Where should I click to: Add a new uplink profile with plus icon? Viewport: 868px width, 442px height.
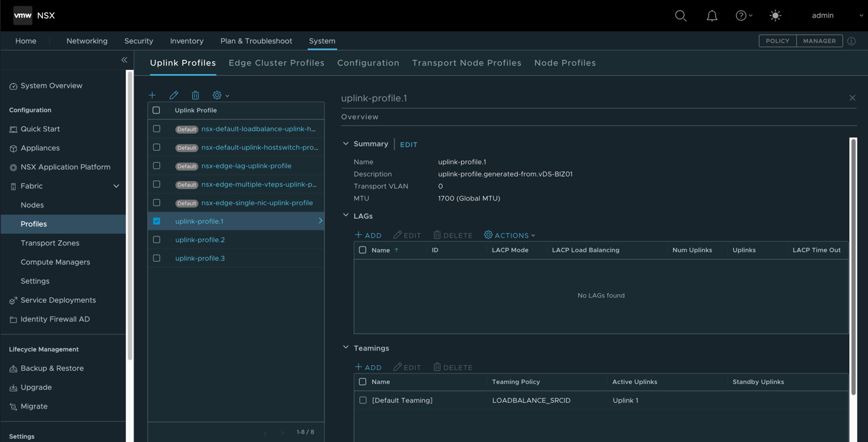tap(152, 95)
